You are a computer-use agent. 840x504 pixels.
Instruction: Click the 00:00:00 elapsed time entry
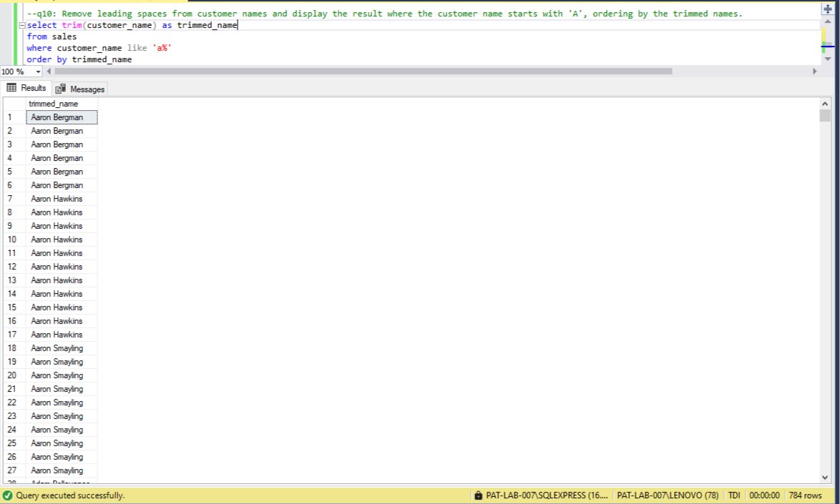point(764,495)
